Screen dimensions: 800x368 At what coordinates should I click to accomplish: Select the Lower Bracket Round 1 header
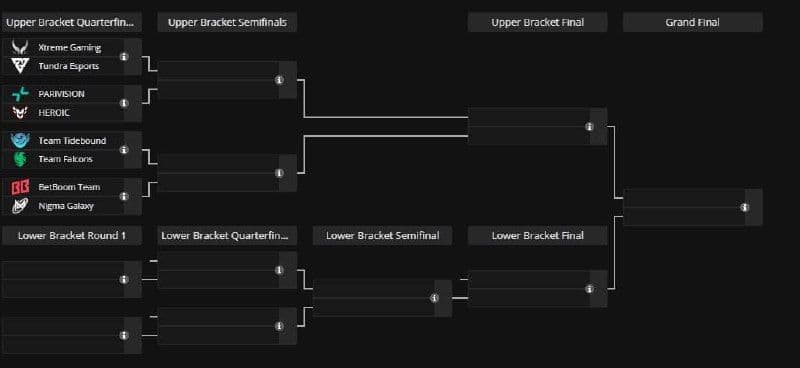[72, 236]
